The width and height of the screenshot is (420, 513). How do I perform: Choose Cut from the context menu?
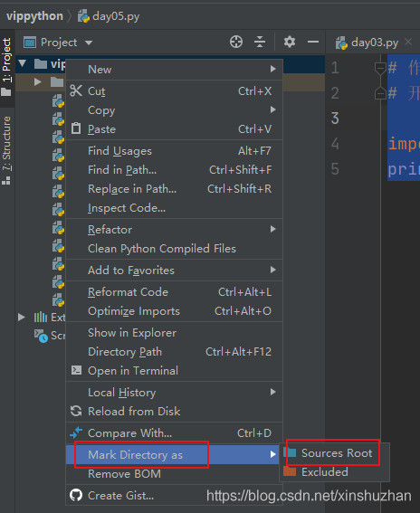coord(174,91)
